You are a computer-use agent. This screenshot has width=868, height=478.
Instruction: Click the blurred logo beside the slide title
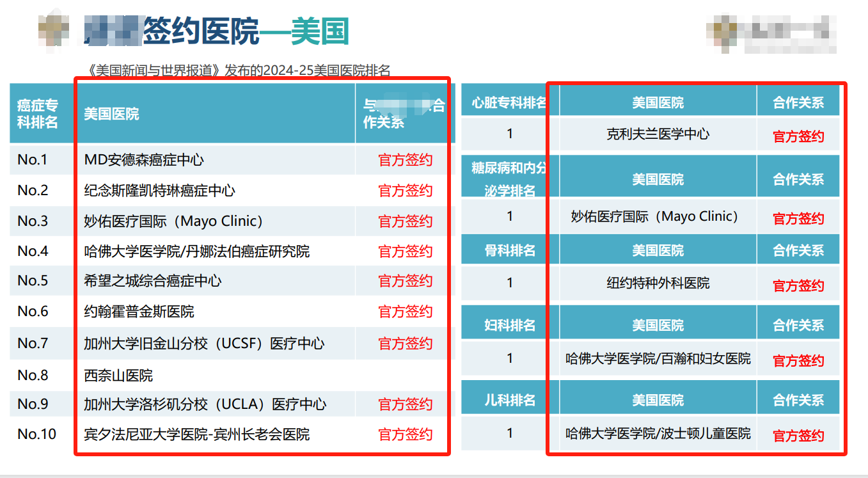click(52, 30)
